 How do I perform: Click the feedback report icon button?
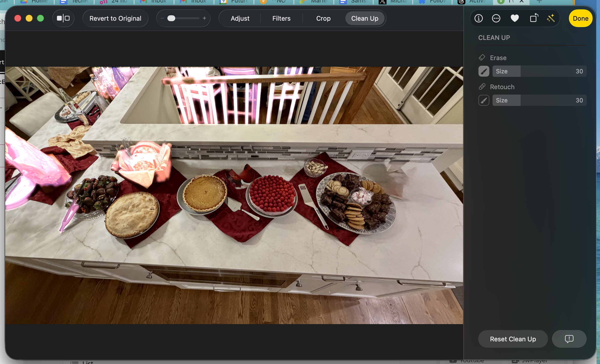point(569,339)
